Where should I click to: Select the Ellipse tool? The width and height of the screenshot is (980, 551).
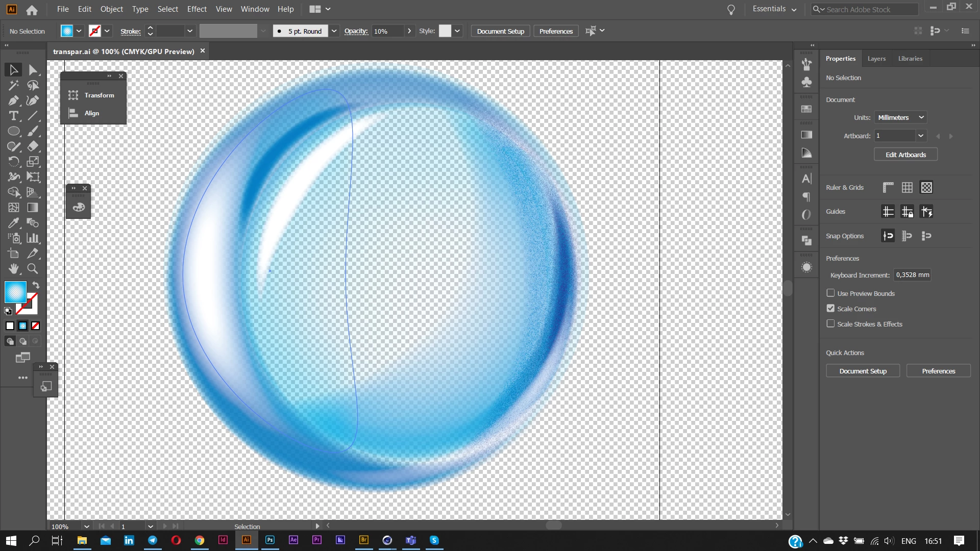14,131
